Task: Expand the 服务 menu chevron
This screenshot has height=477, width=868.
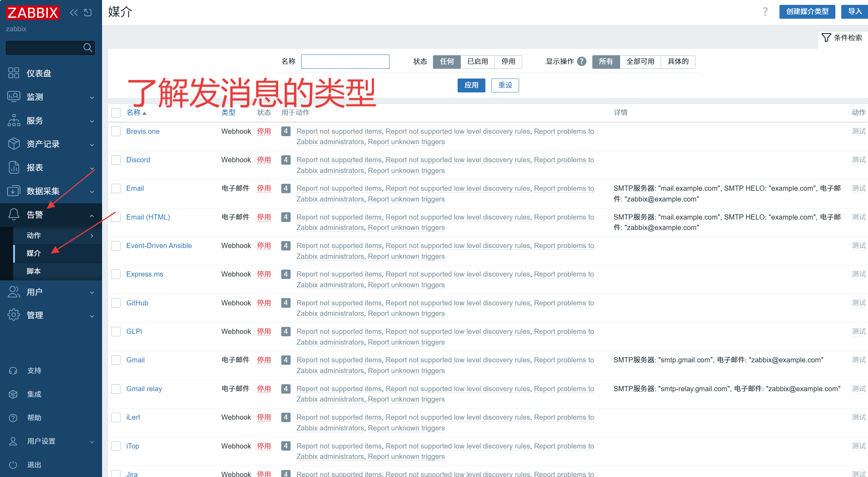Action: coord(92,121)
